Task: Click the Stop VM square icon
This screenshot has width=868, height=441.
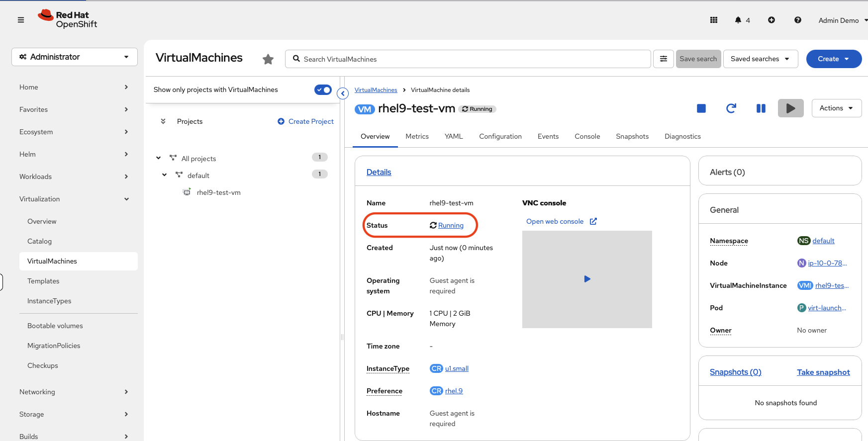Action: pos(701,108)
